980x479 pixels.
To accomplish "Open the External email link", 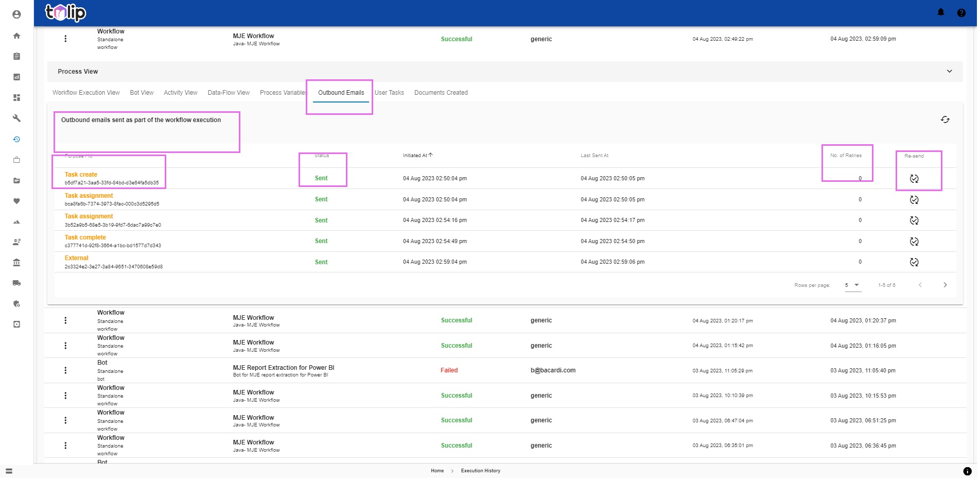I will 76,258.
